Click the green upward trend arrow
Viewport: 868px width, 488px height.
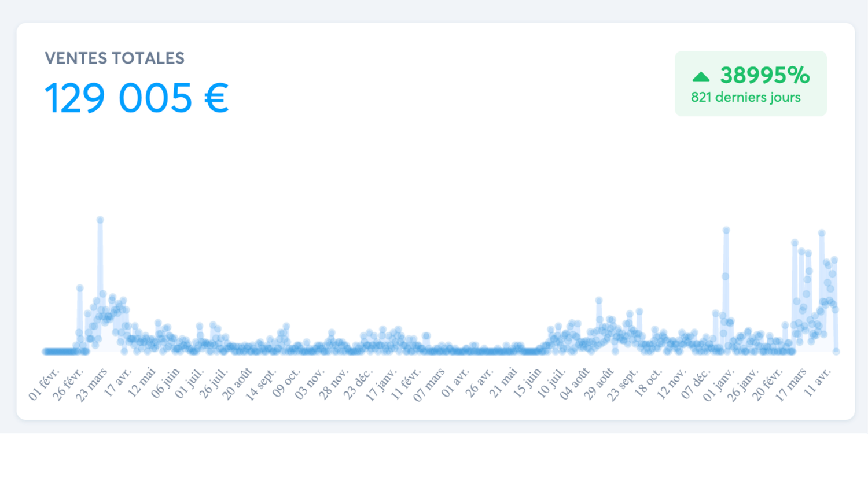coord(701,76)
